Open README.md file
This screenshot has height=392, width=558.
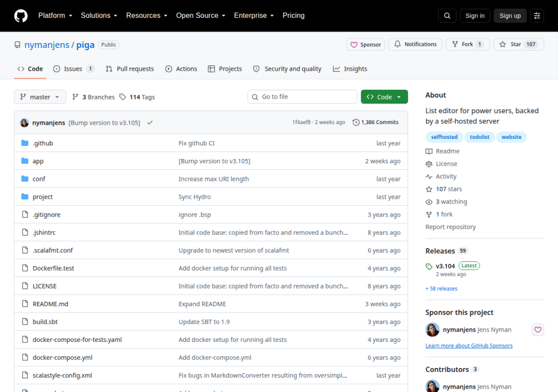pyautogui.click(x=50, y=304)
